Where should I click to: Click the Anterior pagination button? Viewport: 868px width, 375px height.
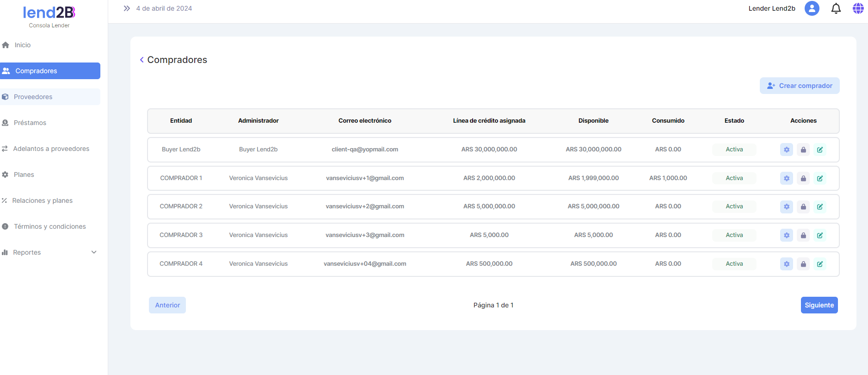click(167, 305)
